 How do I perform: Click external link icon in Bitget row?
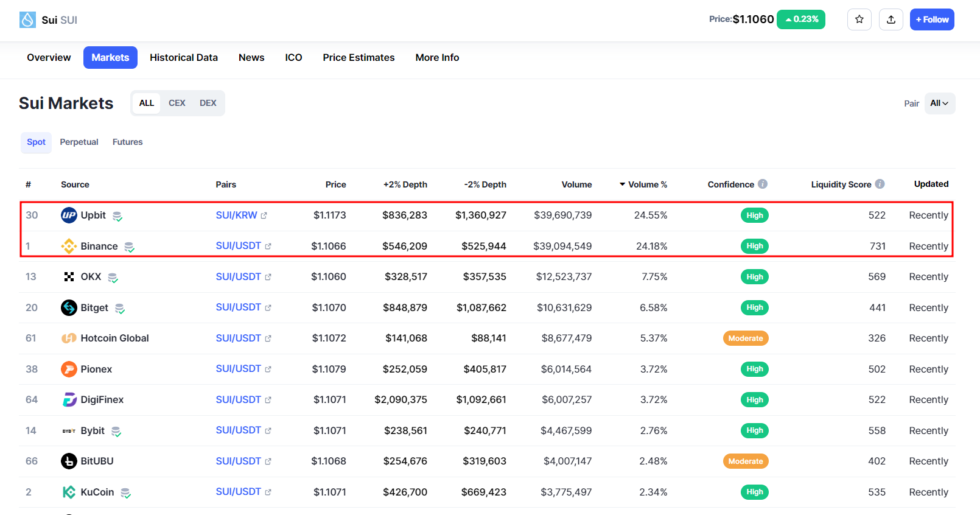(x=268, y=307)
